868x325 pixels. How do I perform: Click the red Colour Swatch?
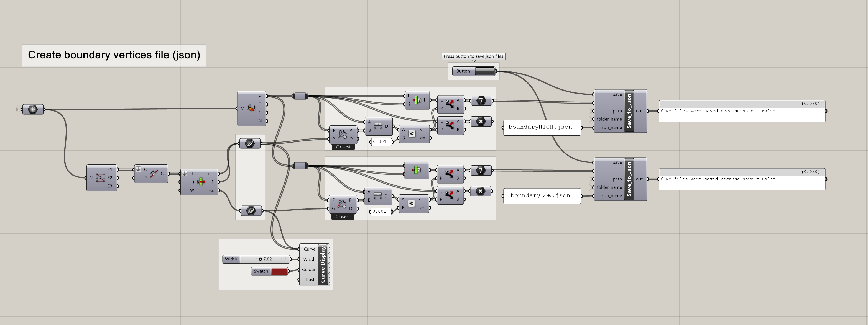[x=279, y=271]
